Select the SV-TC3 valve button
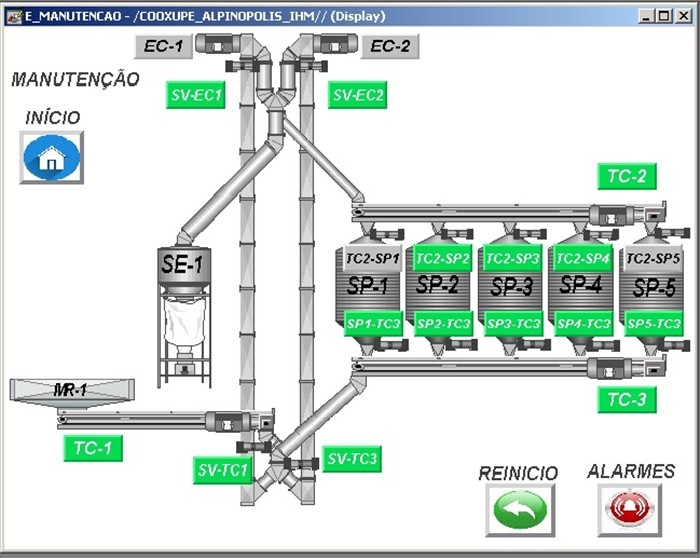700x558 pixels. pos(353,459)
